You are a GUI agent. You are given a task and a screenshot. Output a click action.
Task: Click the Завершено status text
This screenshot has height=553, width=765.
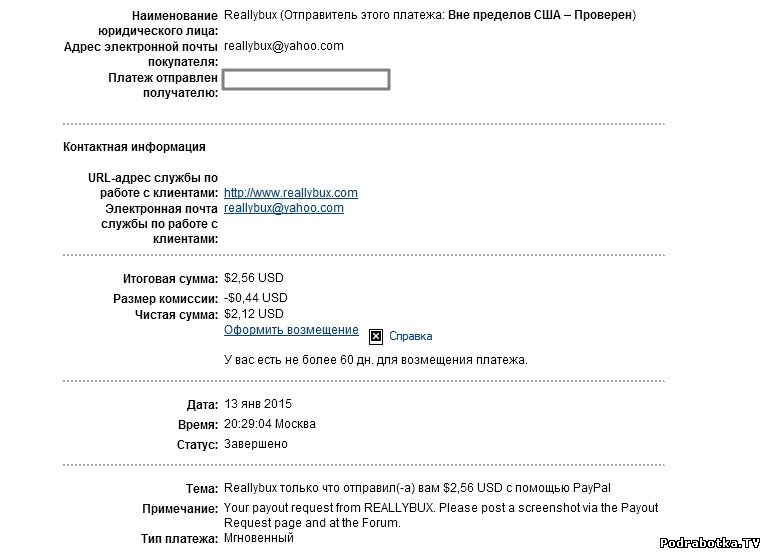click(256, 444)
